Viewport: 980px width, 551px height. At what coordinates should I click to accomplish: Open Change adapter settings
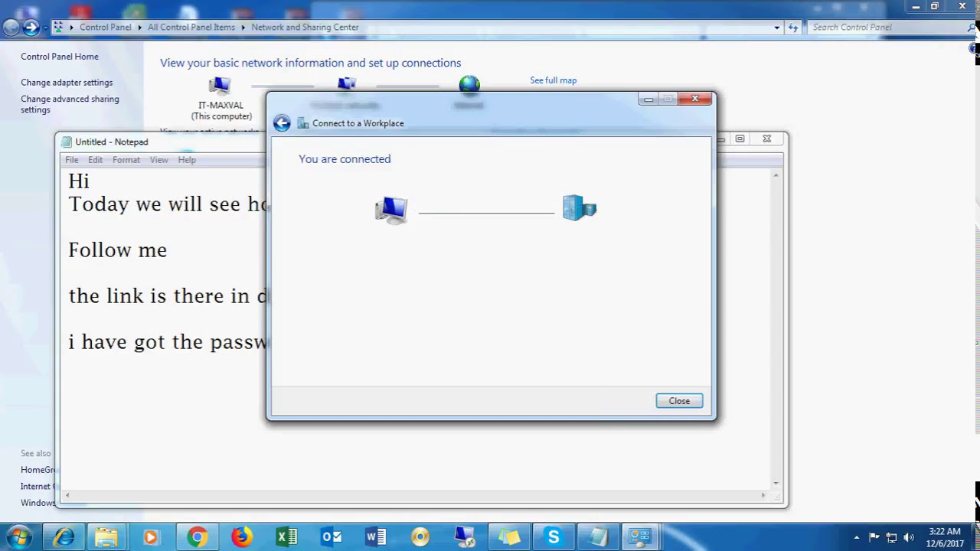tap(67, 83)
